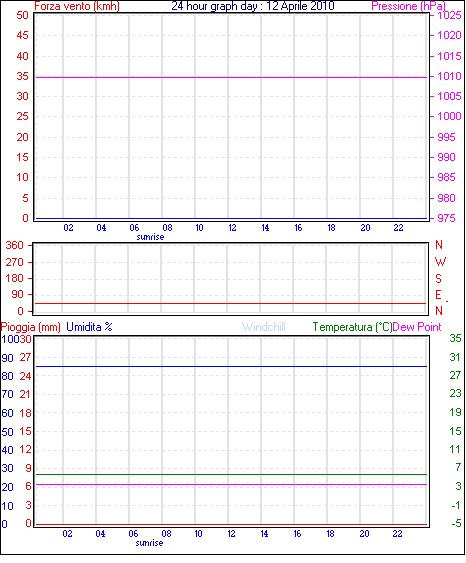Image resolution: width=466 pixels, height=563 pixels.
Task: Click the 'Dew Point' legend label
Action: [417, 327]
